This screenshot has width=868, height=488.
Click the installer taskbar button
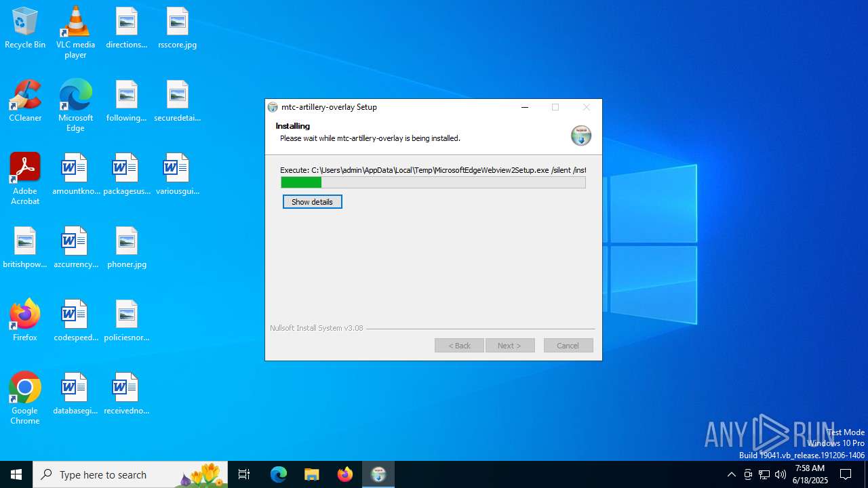378,474
